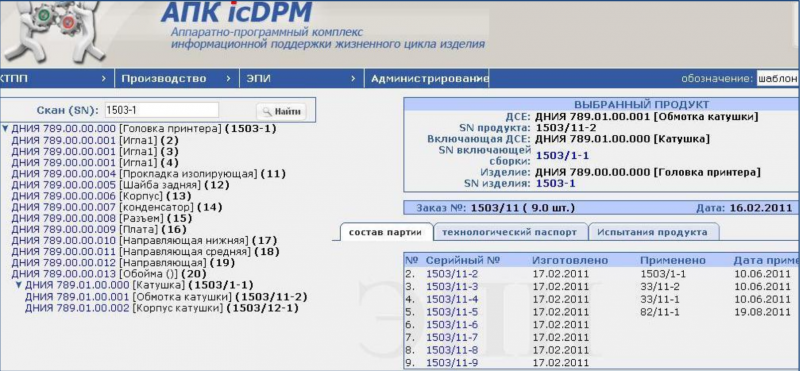
Task: Open the Производство menu
Action: click(x=177, y=79)
